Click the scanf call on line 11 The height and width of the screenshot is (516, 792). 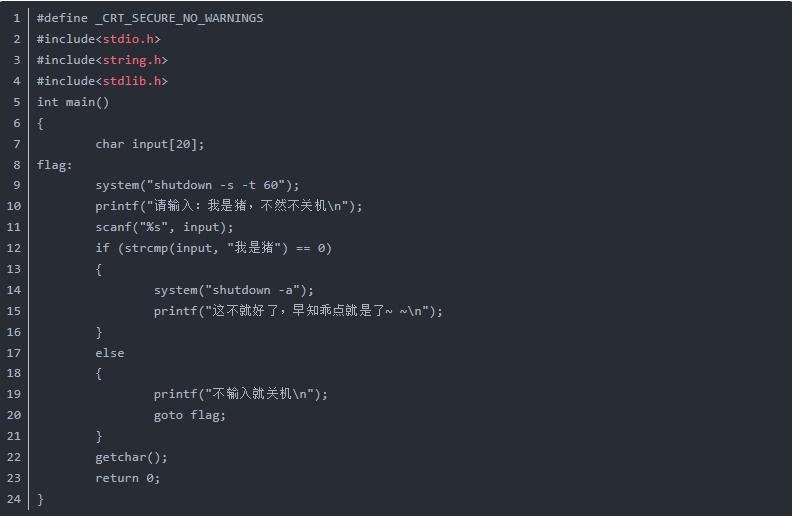point(164,227)
